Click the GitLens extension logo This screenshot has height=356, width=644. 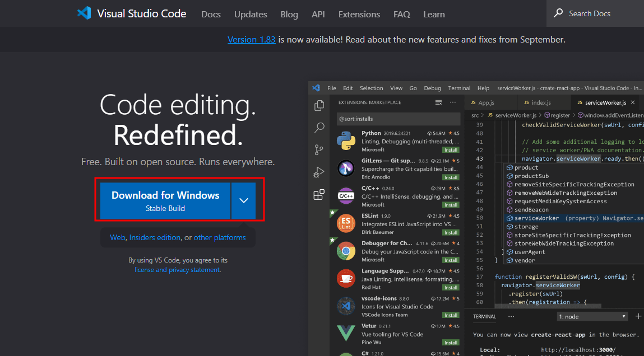tap(346, 168)
